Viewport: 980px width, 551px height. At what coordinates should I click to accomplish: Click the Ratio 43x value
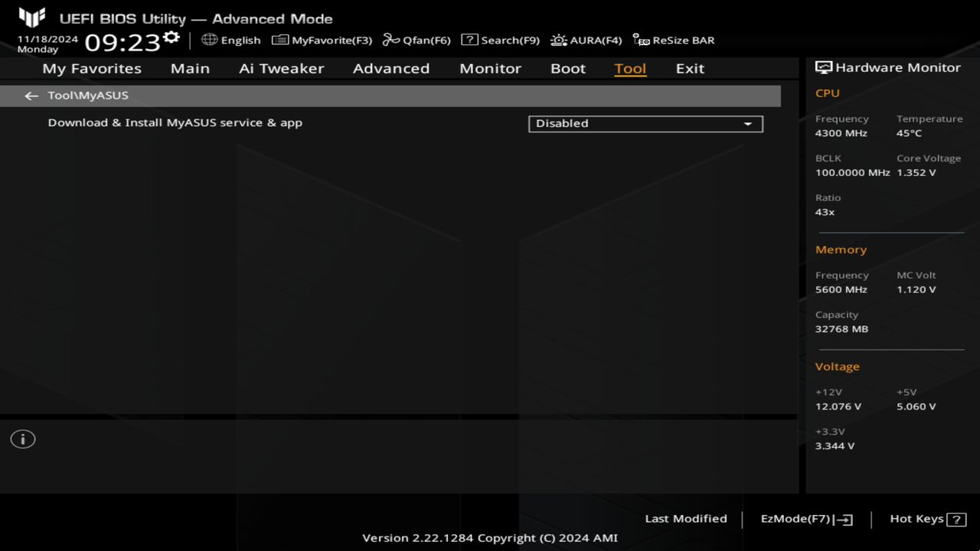(x=825, y=212)
